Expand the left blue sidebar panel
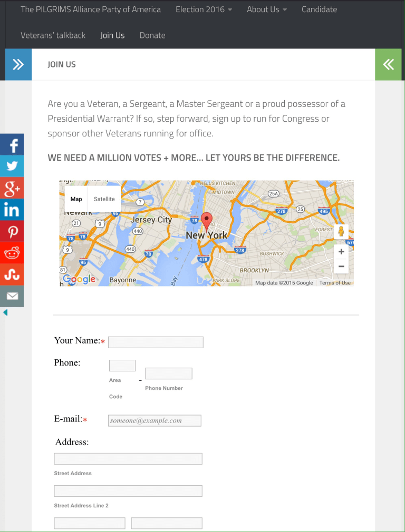Image resolution: width=405 pixels, height=532 pixels. click(18, 64)
